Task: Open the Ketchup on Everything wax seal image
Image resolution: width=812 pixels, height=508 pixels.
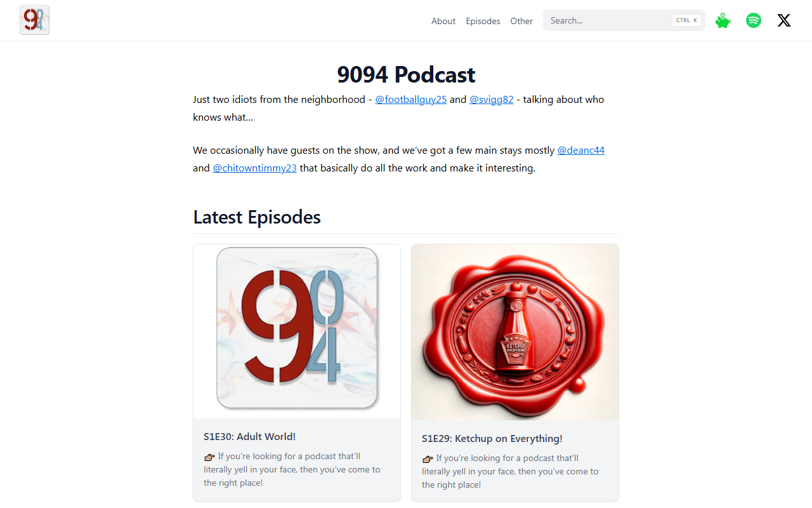Action: (515, 332)
